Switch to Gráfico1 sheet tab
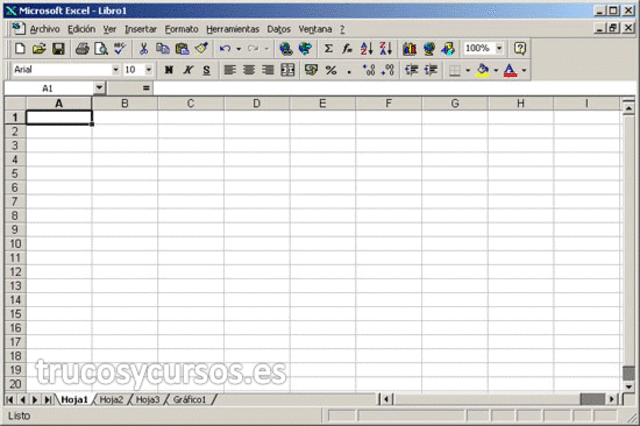The image size is (640, 426). pos(190,400)
